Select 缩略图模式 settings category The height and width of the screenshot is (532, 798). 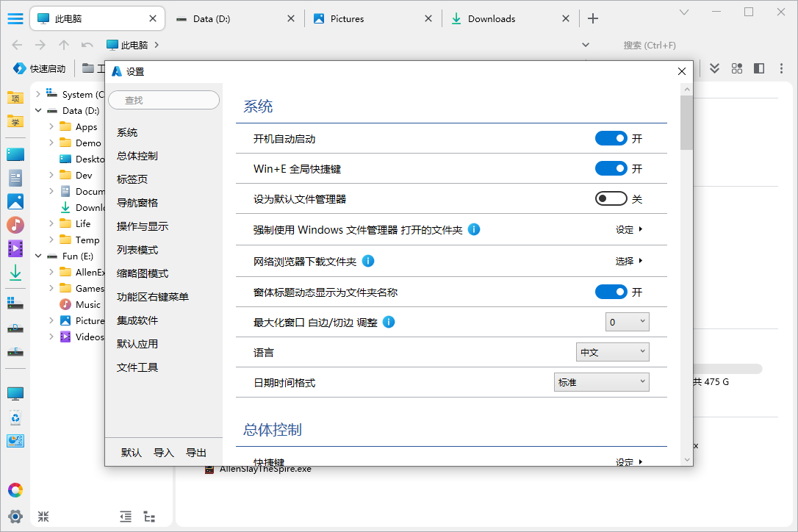click(143, 273)
